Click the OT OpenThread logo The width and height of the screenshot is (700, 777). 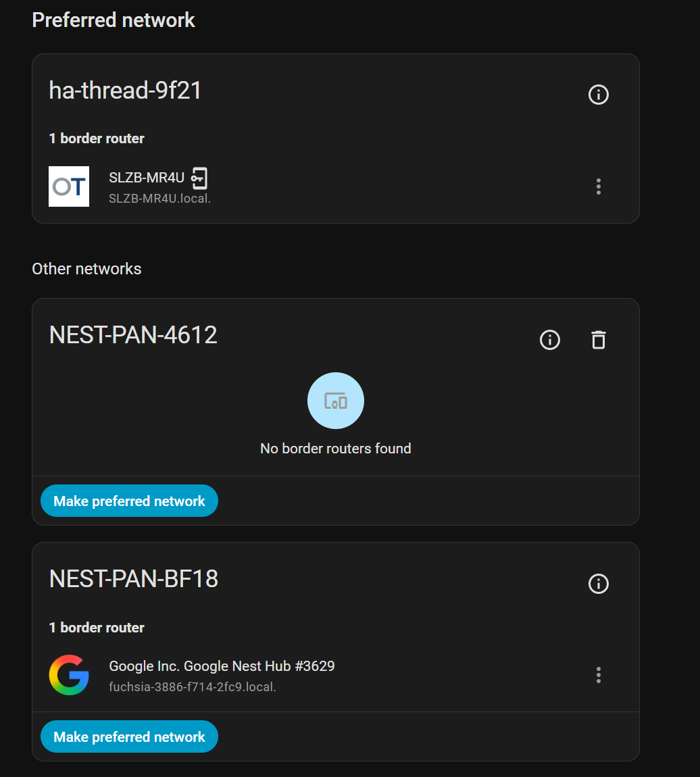point(69,186)
